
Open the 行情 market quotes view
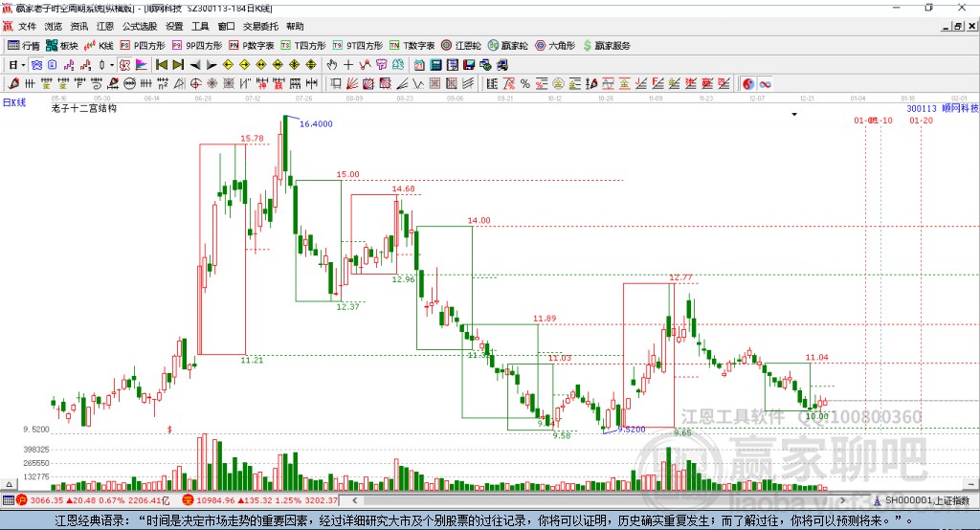coord(24,46)
